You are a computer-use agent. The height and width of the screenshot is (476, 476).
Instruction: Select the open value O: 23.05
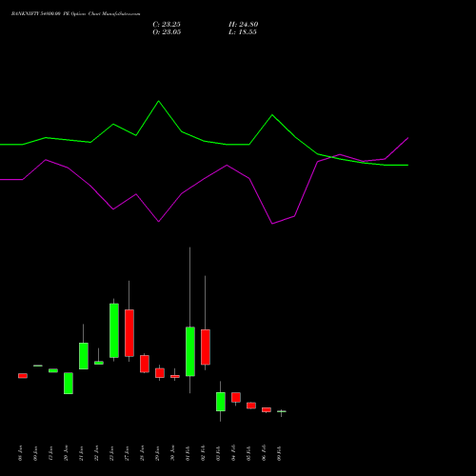pyautogui.click(x=167, y=32)
